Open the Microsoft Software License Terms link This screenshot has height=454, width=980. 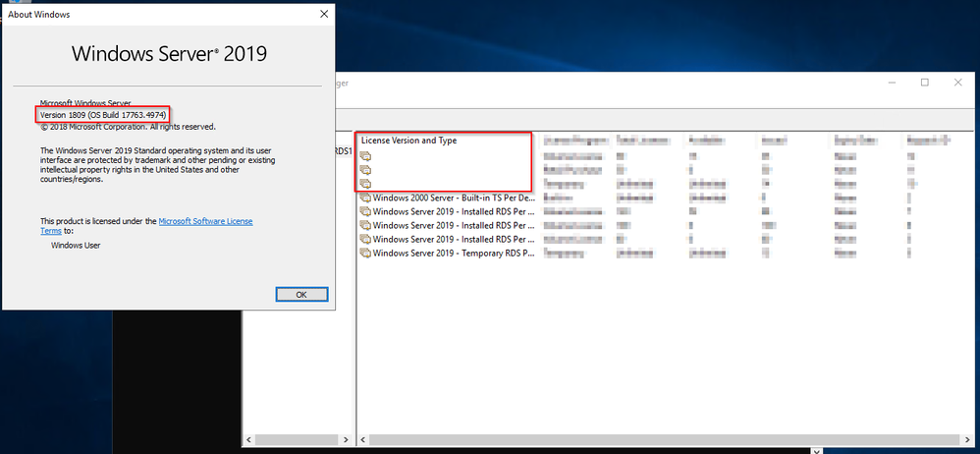[147, 226]
